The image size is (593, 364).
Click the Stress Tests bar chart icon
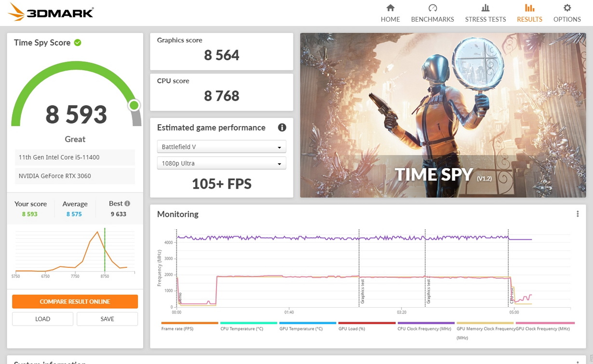pyautogui.click(x=485, y=8)
